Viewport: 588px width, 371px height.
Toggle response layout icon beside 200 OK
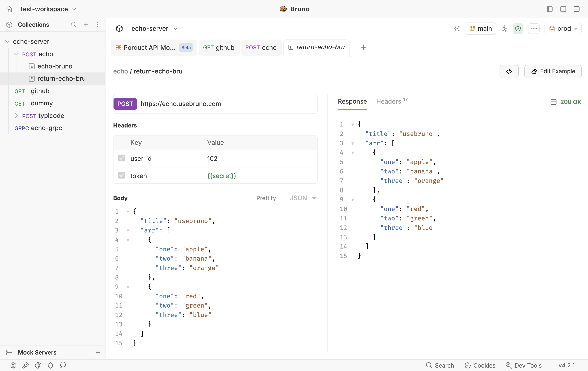click(553, 102)
